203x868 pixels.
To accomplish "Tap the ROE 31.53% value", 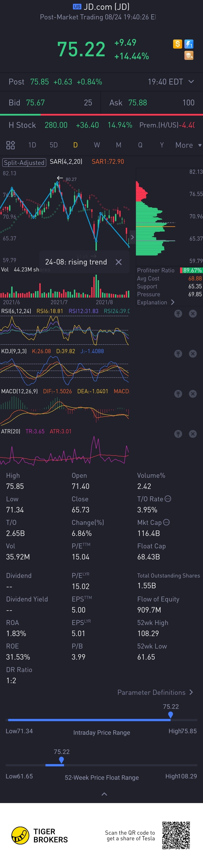I will coord(18,657).
